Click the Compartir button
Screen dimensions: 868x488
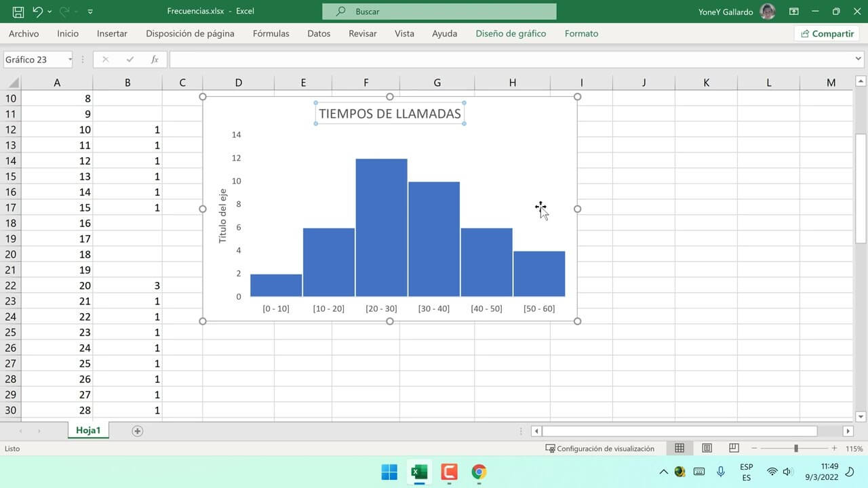point(827,33)
